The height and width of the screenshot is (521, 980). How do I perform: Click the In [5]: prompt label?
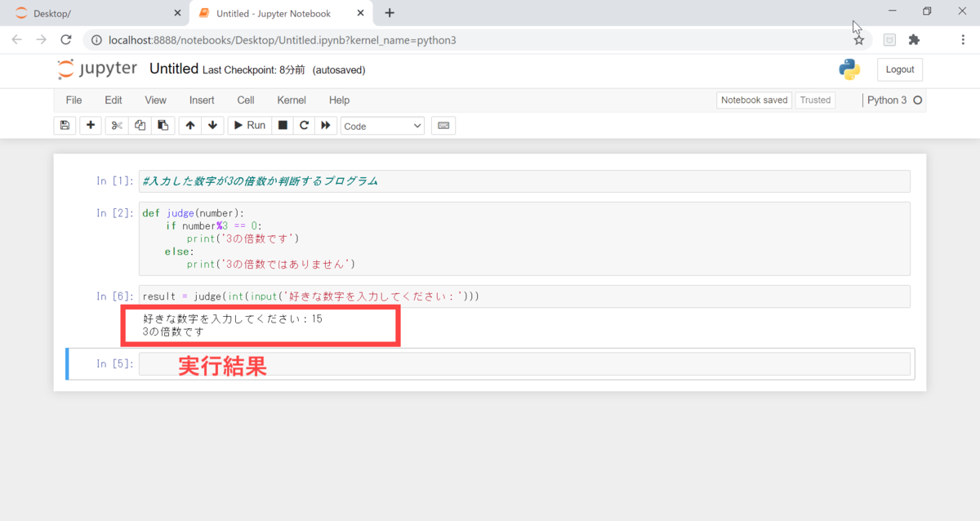[115, 363]
